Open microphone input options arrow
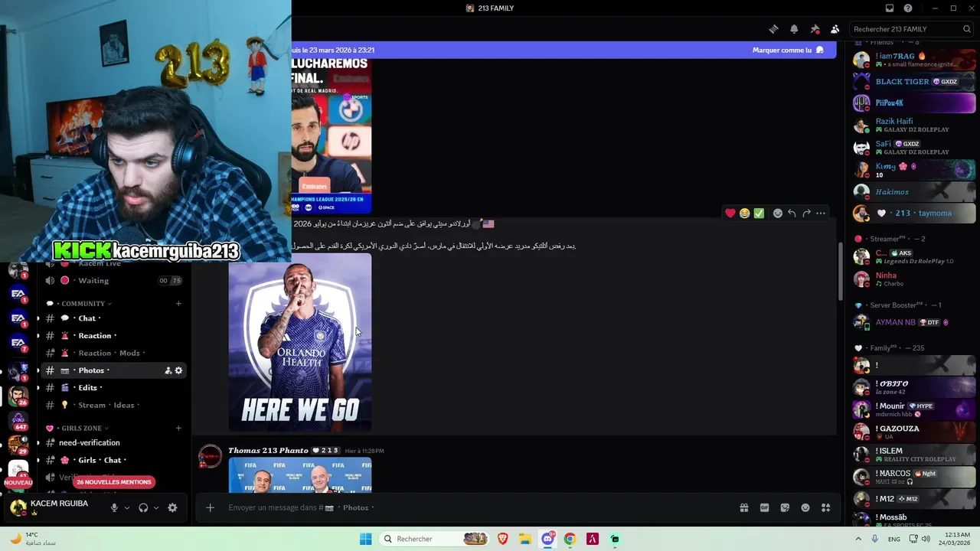This screenshot has width=980, height=551. pyautogui.click(x=127, y=507)
